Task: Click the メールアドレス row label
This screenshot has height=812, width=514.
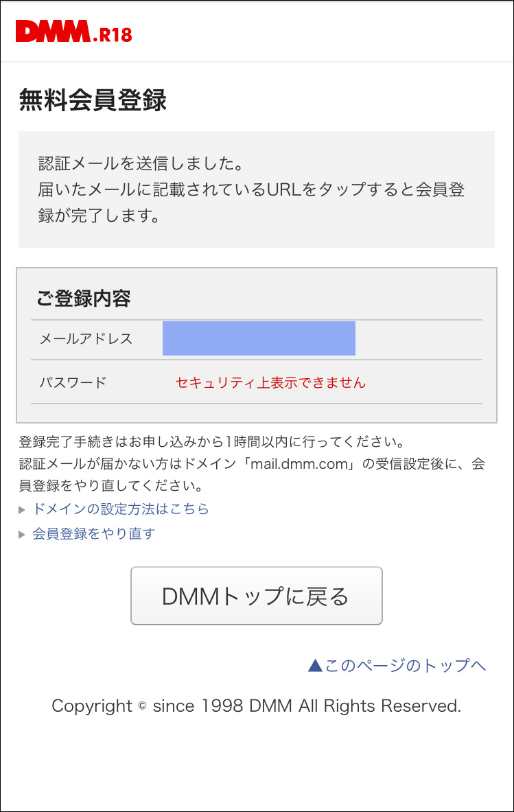Action: [86, 338]
